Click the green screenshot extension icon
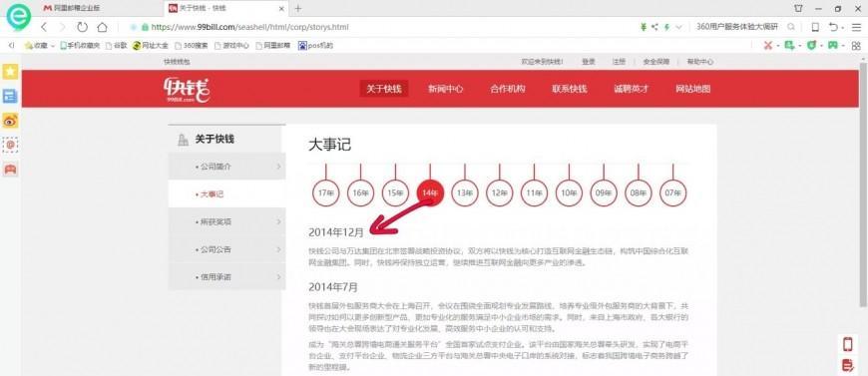868x376 pixels. (x=789, y=46)
